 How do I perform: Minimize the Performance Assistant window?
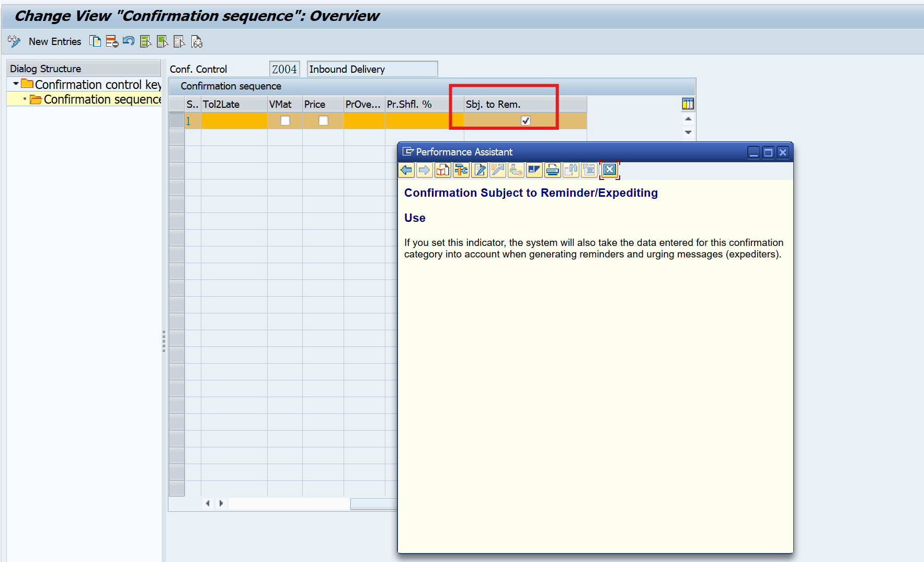(754, 152)
